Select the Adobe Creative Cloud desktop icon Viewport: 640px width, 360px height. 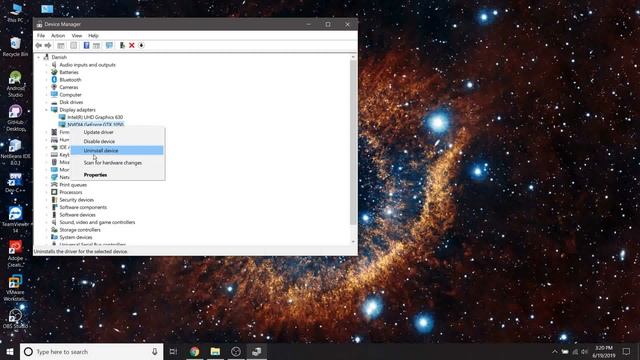(16, 254)
